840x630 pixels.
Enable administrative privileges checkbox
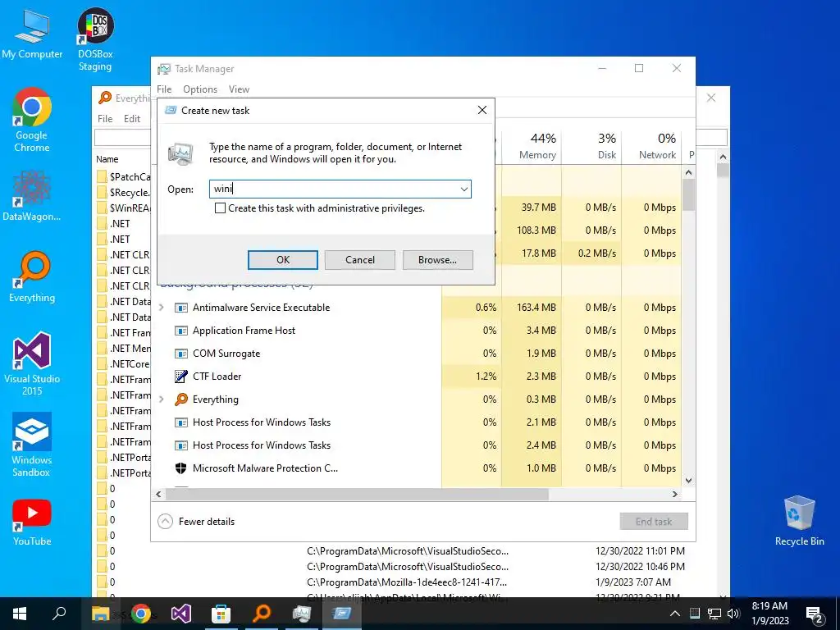click(220, 208)
